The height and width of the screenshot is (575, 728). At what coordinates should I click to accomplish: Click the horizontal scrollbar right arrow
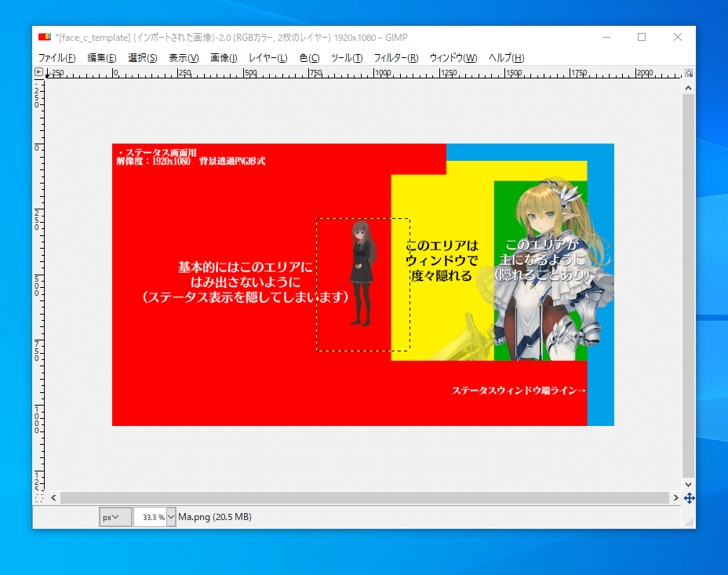pyautogui.click(x=675, y=498)
